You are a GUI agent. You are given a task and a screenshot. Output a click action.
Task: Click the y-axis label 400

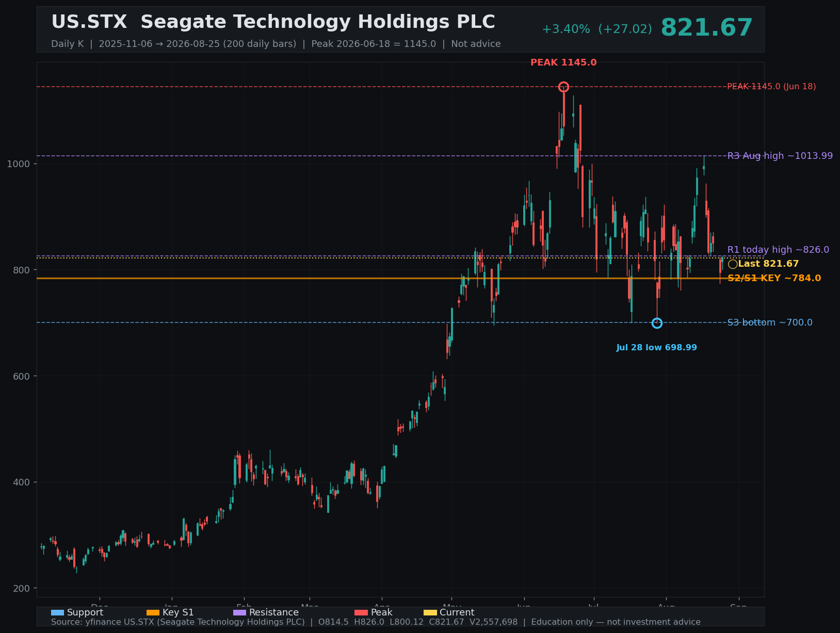21,482
